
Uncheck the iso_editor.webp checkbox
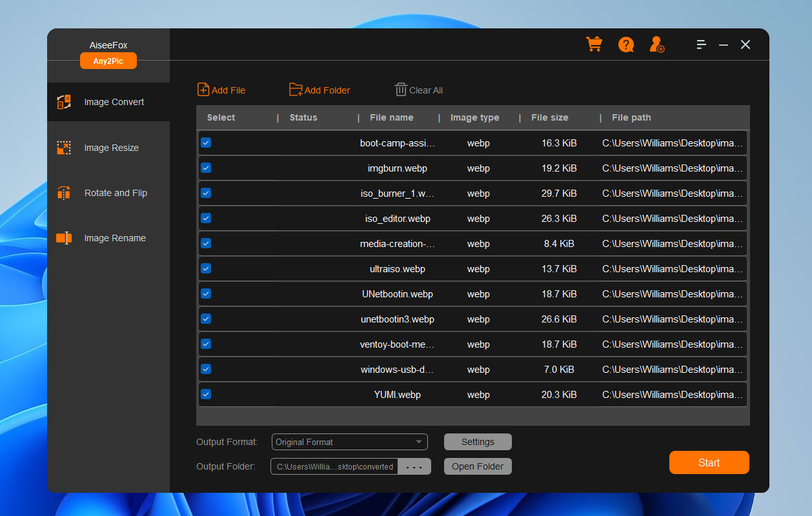(206, 218)
